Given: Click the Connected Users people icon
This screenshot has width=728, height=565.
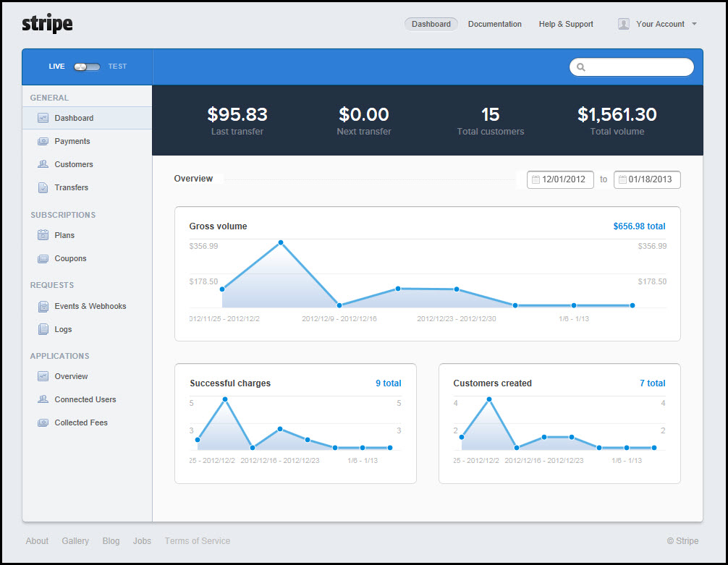Looking at the screenshot, I should [43, 399].
